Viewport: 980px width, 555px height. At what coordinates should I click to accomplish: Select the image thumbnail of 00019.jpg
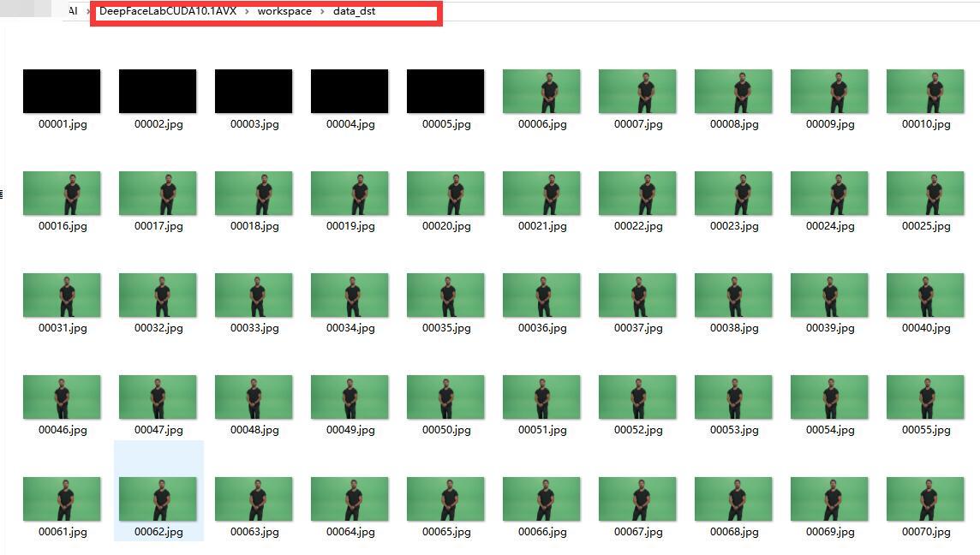[350, 193]
